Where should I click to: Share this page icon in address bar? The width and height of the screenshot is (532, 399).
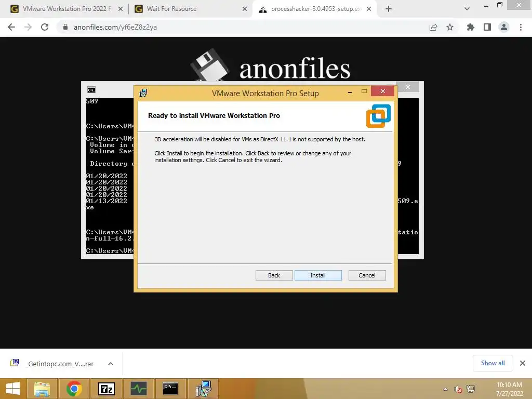(x=433, y=27)
